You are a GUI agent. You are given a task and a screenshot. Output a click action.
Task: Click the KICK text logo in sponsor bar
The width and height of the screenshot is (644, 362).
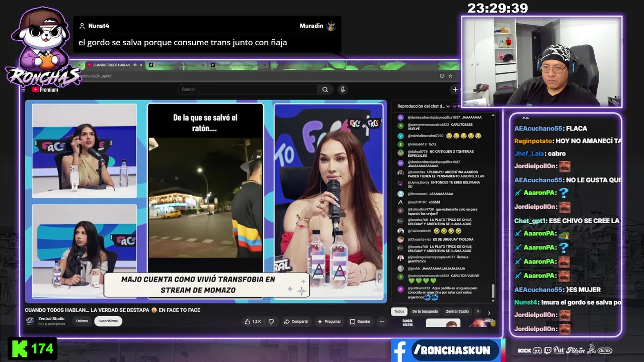(x=524, y=350)
